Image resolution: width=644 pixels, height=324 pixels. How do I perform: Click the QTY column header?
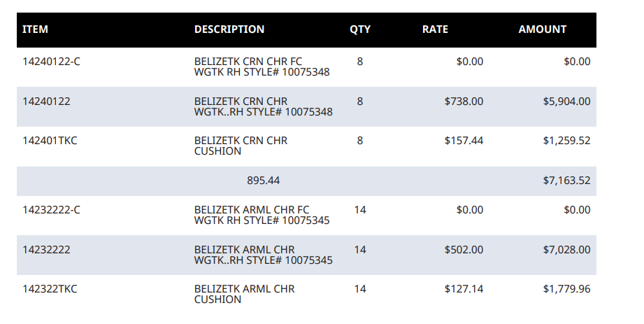click(360, 29)
